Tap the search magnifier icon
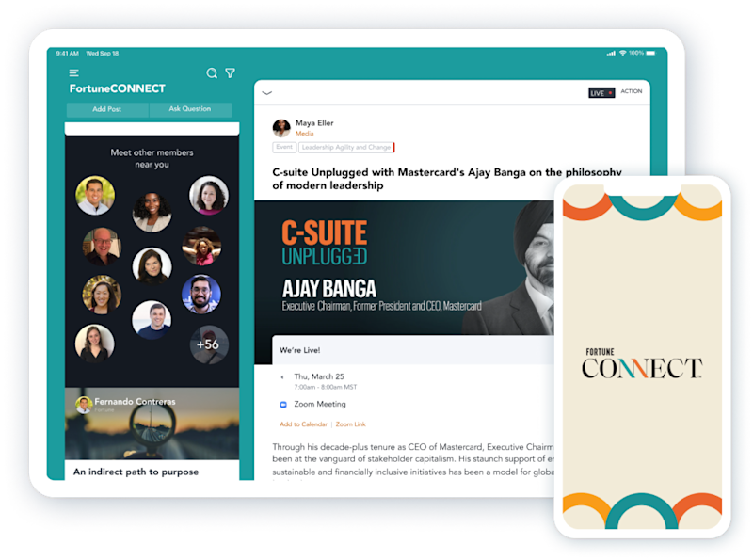 [212, 73]
